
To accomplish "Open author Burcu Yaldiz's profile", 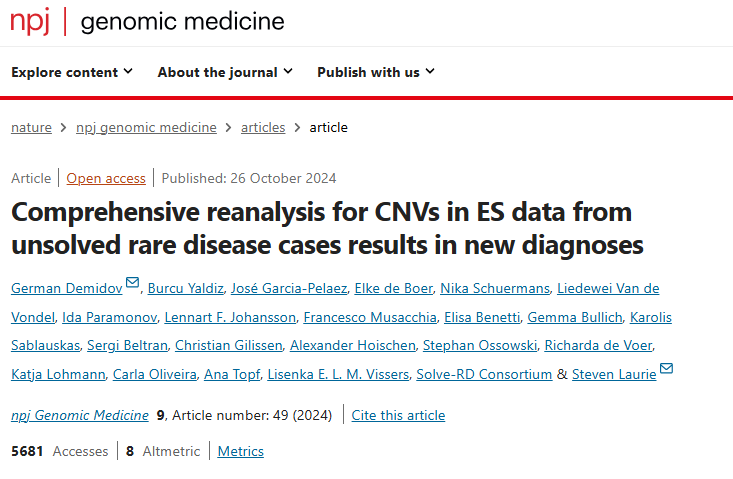I will pyautogui.click(x=185, y=289).
